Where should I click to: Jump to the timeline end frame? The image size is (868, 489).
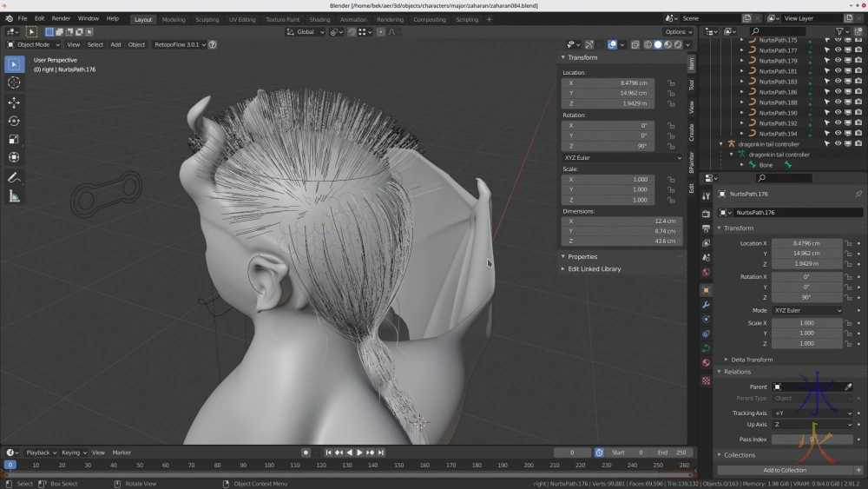click(x=380, y=453)
